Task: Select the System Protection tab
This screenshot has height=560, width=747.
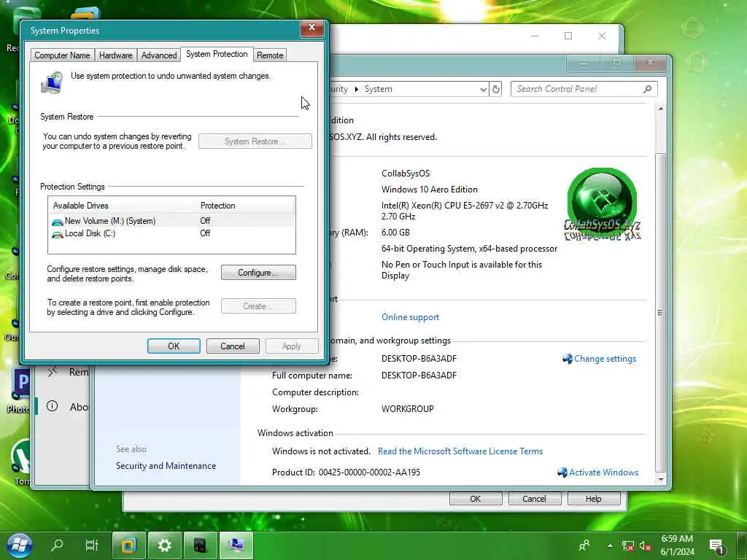Action: click(217, 54)
